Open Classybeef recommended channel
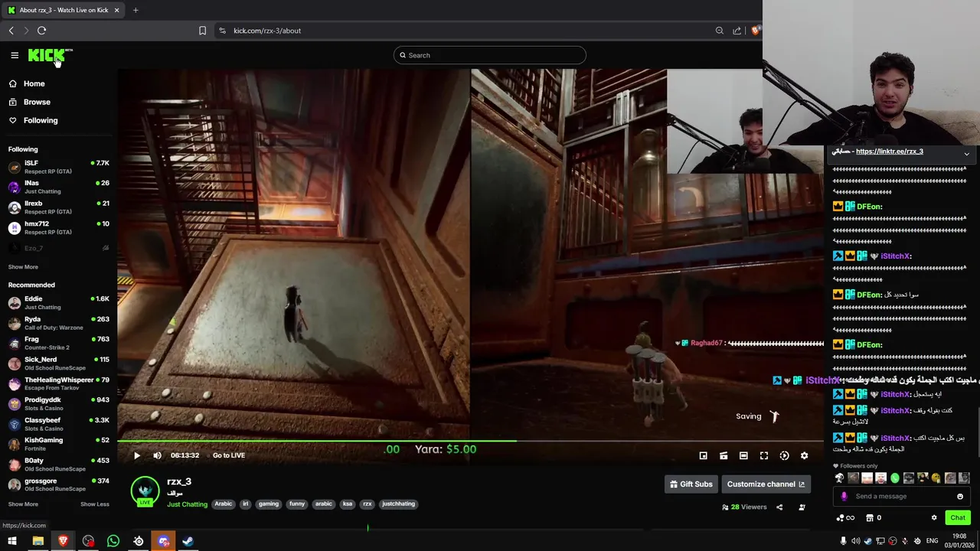 pyautogui.click(x=58, y=424)
